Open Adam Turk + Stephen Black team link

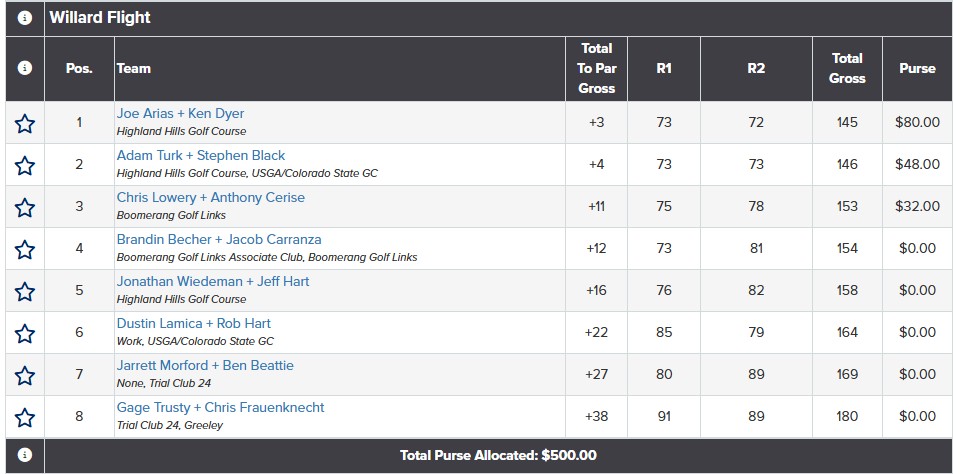(201, 155)
